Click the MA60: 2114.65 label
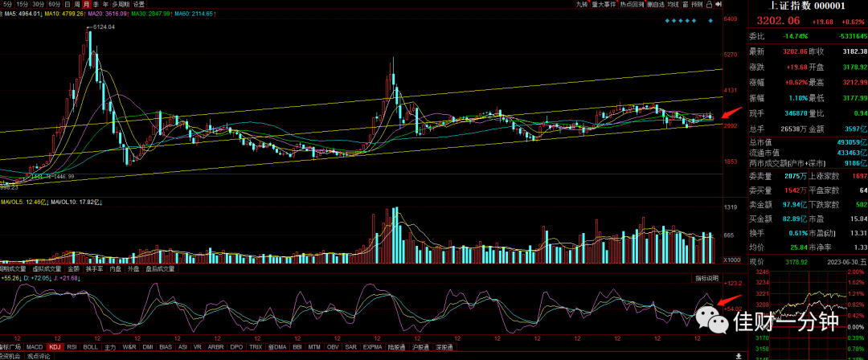The width and height of the screenshot is (868, 360). [x=194, y=14]
